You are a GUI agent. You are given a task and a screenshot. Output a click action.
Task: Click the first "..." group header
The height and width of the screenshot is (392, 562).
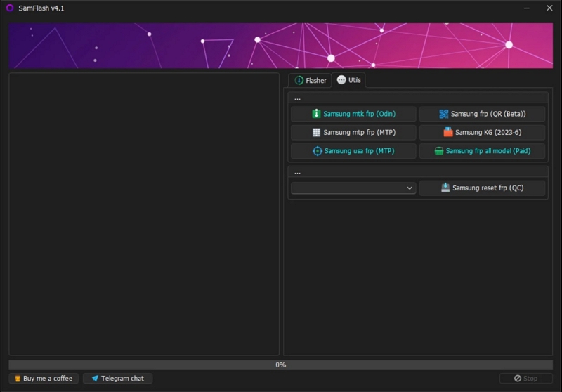coord(298,98)
